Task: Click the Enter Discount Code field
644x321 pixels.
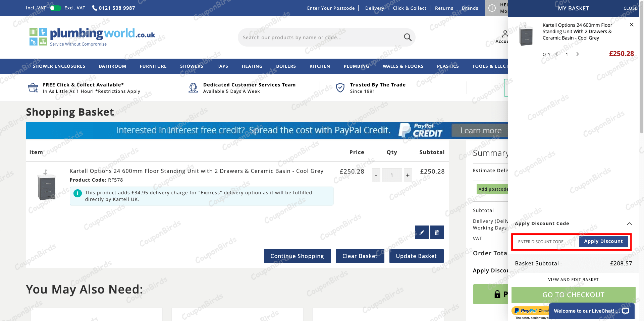Action: point(544,241)
